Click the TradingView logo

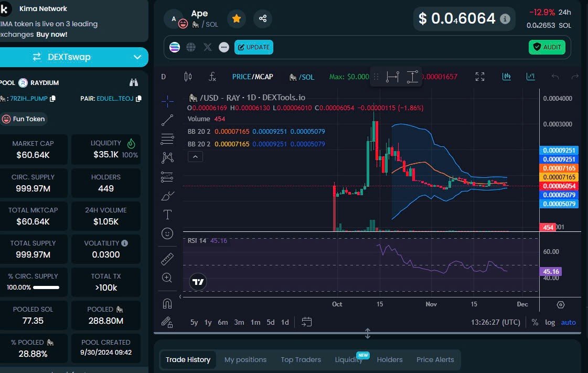point(198,282)
